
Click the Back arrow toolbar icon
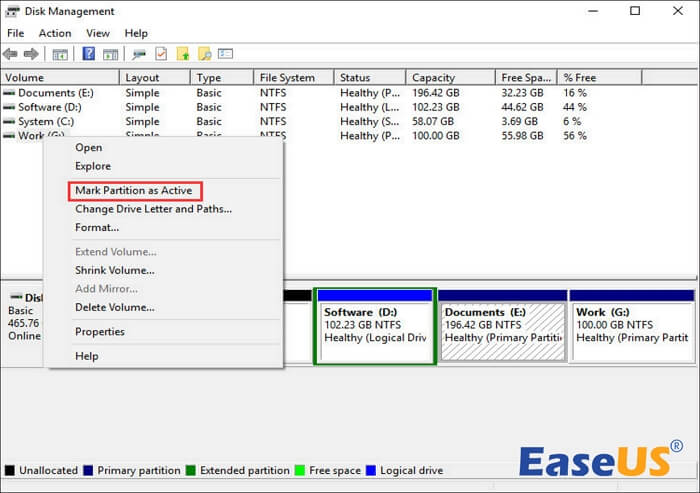coord(11,53)
